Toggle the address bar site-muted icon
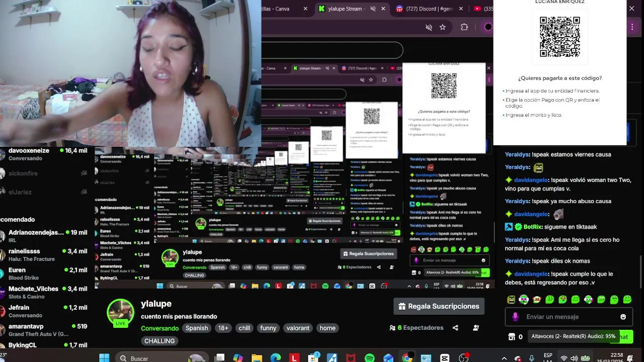 tap(429, 27)
